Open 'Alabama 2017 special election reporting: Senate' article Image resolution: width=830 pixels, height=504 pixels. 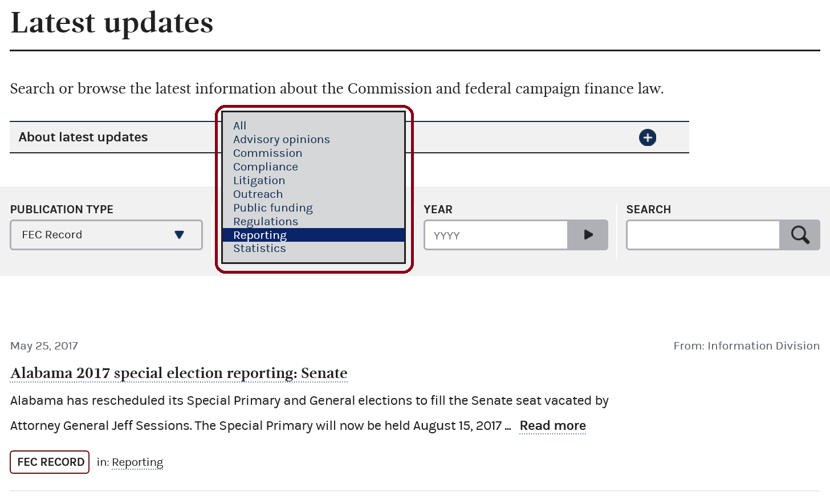[x=179, y=373]
